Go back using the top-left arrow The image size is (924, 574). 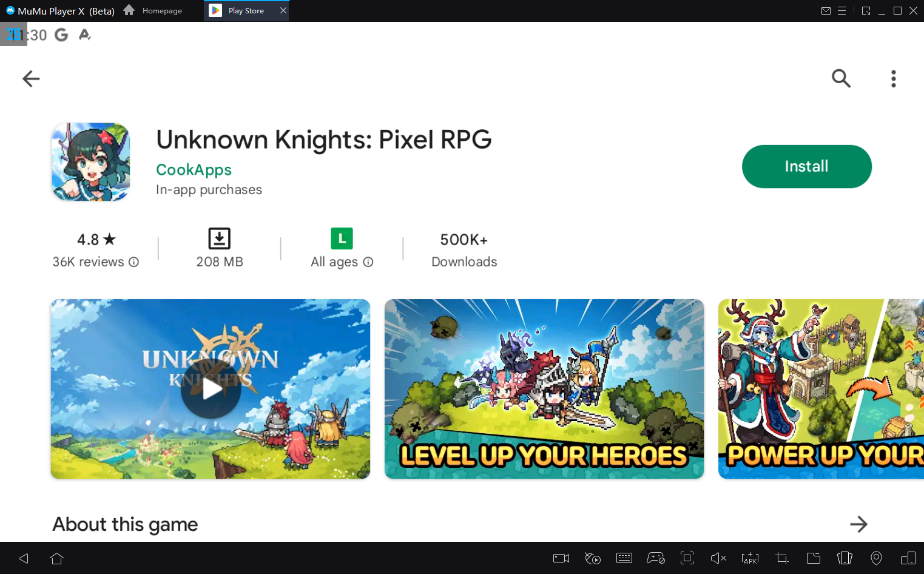point(31,78)
